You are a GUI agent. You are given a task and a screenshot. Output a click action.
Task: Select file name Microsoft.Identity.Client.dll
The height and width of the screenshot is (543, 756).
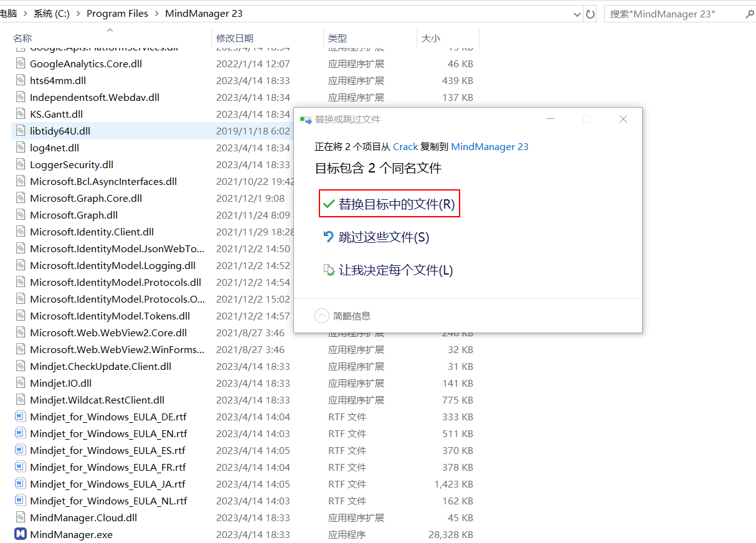(x=92, y=232)
